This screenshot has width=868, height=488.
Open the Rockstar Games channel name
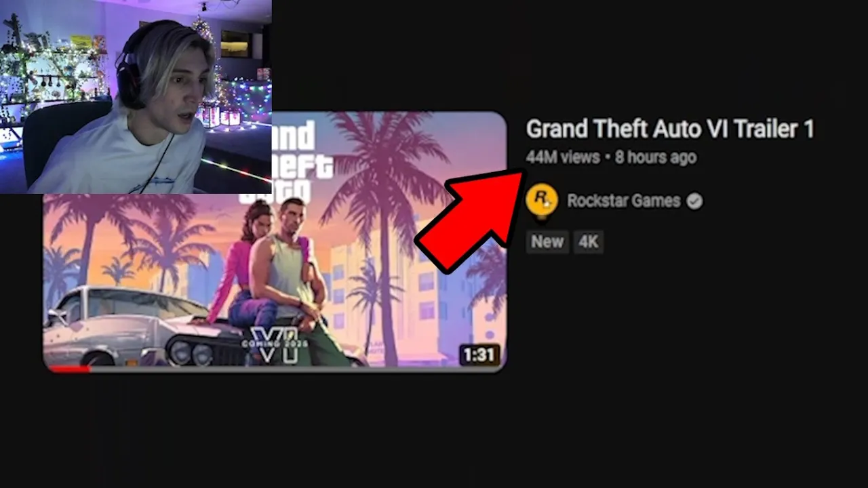623,201
